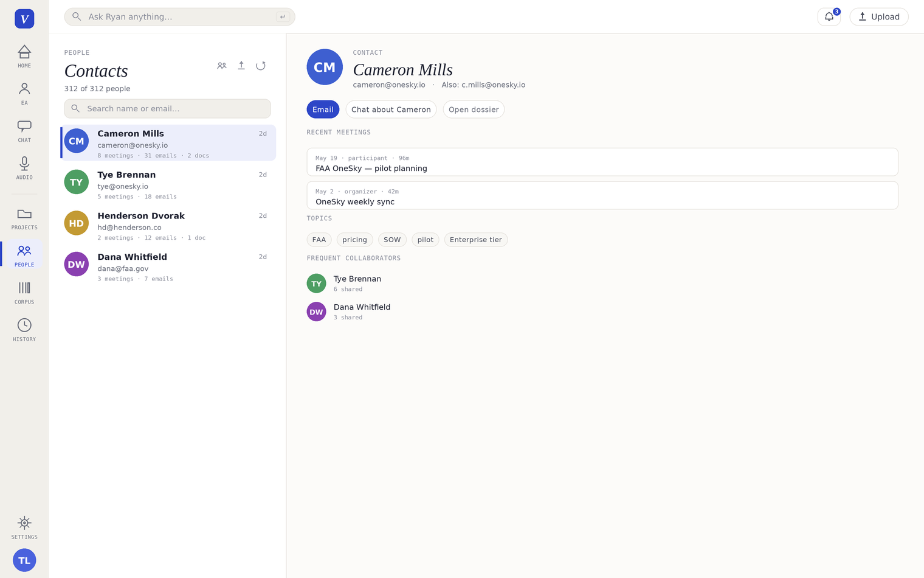Open Chat from sidebar
This screenshot has width=924, height=578.
click(x=24, y=131)
